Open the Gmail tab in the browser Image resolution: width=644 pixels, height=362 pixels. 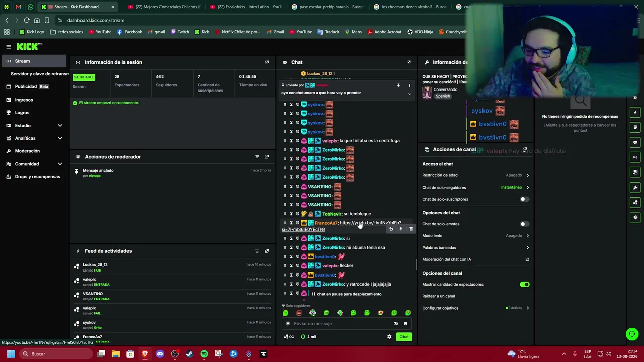tap(19, 7)
